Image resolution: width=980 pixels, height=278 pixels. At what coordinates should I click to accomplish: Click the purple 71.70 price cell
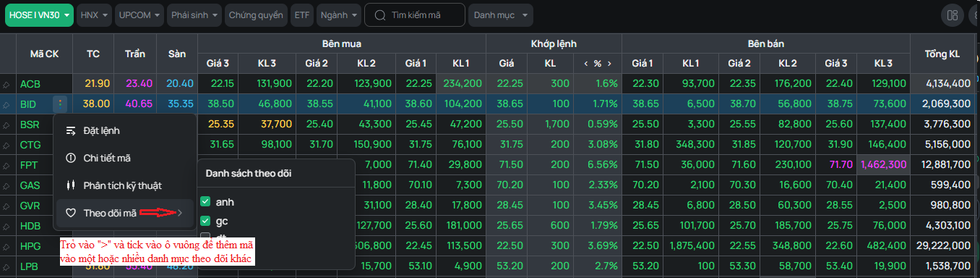pyautogui.click(x=835, y=165)
